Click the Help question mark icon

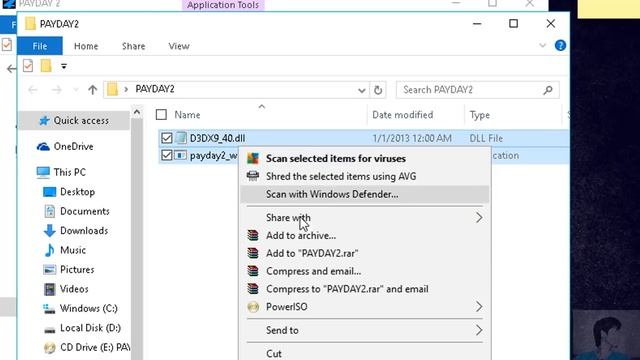tap(560, 45)
